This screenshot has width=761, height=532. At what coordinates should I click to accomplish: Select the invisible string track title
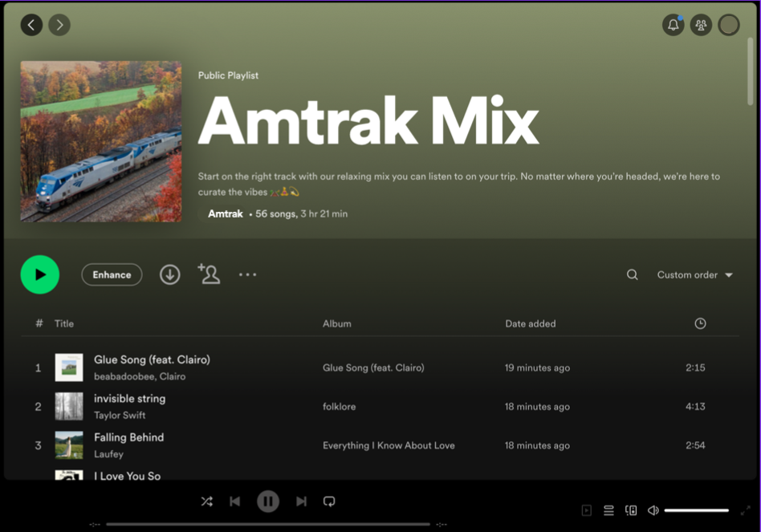pos(129,399)
